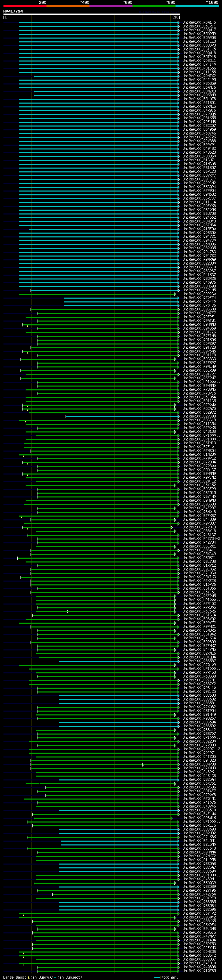Click hit label UniRef100_Q8RUD2
This screenshot has height=980, width=222.
(199, 834)
